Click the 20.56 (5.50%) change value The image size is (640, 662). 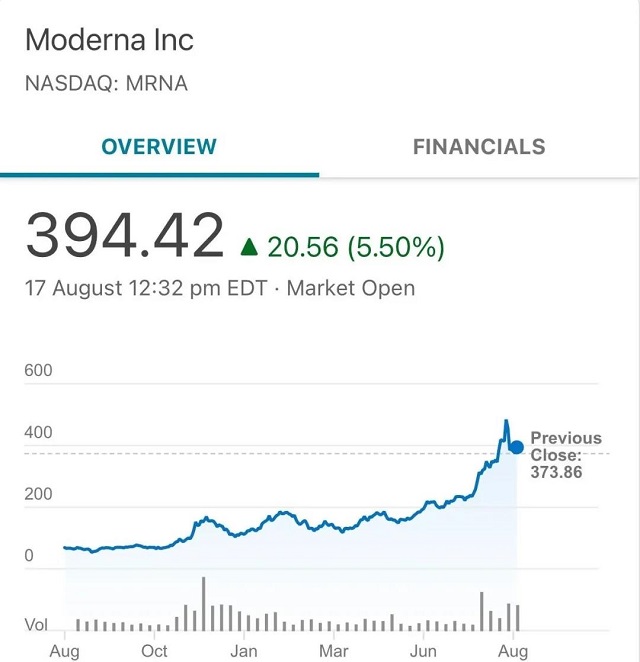pos(356,247)
